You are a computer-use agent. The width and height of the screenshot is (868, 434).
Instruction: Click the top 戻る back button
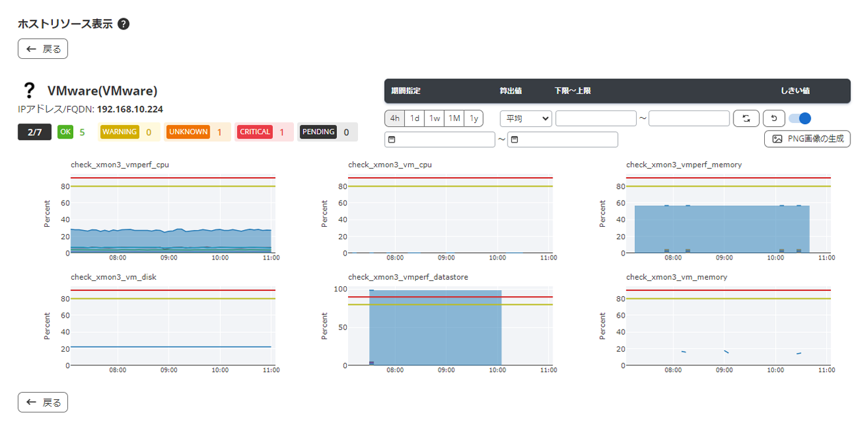(43, 49)
